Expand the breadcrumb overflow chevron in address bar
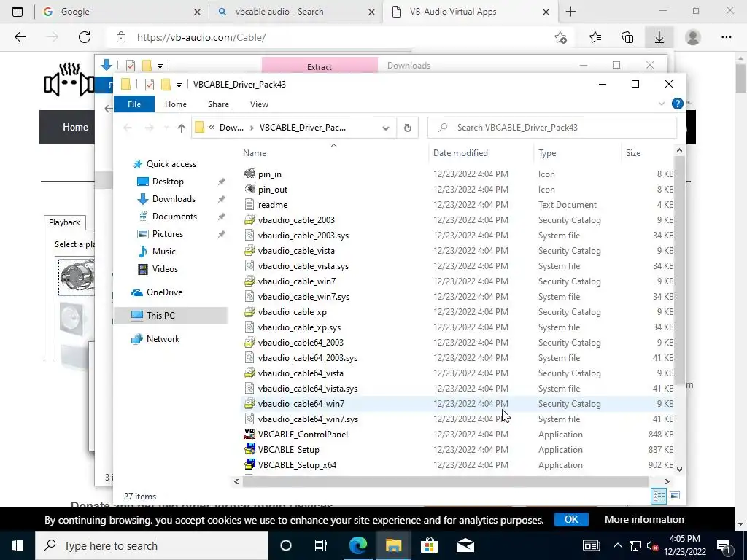 [212, 127]
